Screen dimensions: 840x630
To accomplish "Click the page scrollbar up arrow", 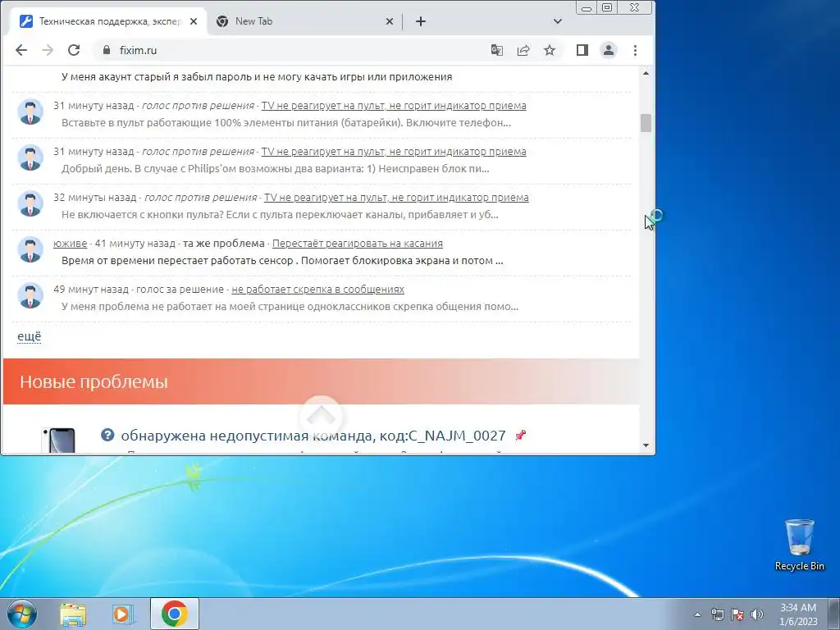I will 646,73.
